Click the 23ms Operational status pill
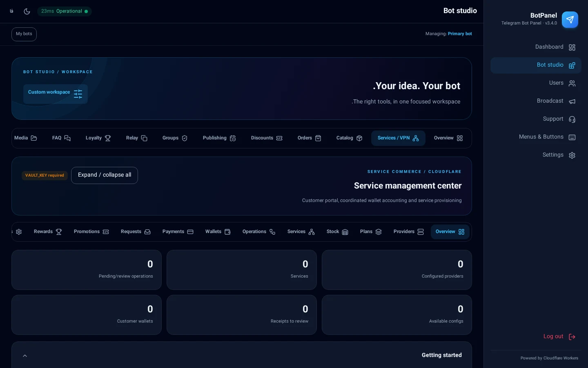This screenshot has width=588, height=368. tap(65, 11)
